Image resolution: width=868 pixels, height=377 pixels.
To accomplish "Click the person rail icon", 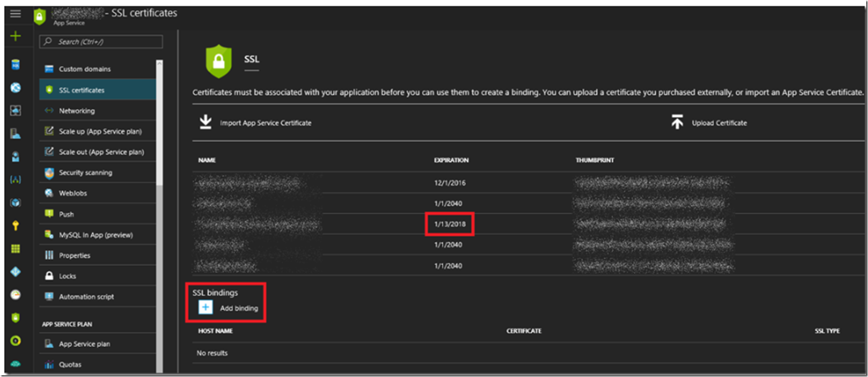I will tap(15, 156).
